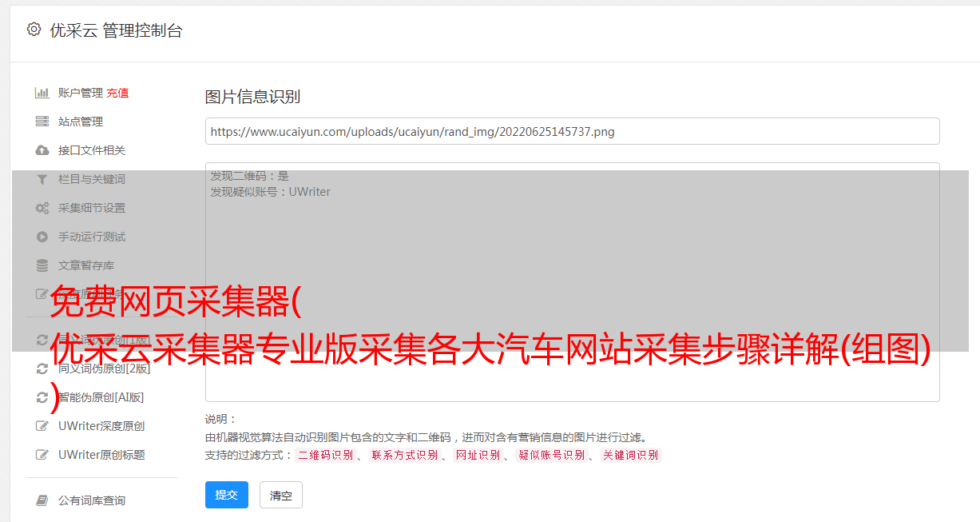
Task: Open 采集细节设置 menu item
Action: [x=92, y=208]
